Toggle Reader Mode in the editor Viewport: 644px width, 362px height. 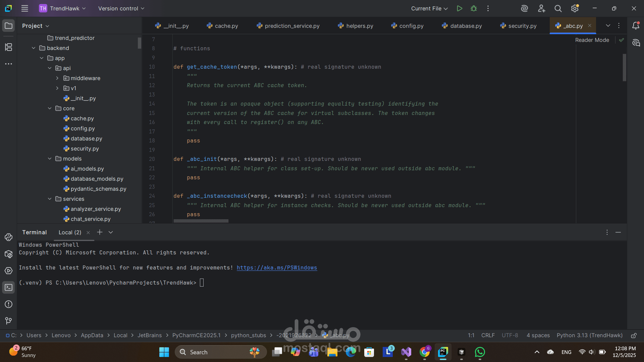(592, 40)
